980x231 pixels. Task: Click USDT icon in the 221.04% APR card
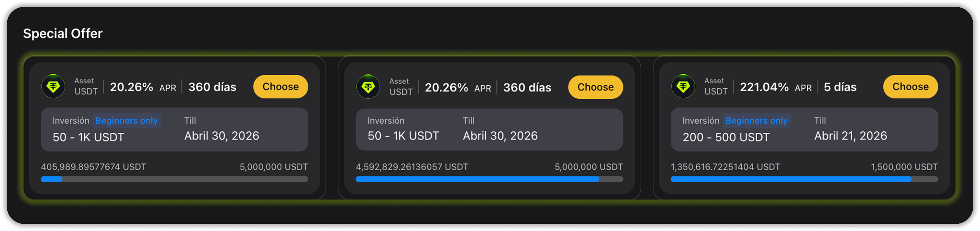683,87
